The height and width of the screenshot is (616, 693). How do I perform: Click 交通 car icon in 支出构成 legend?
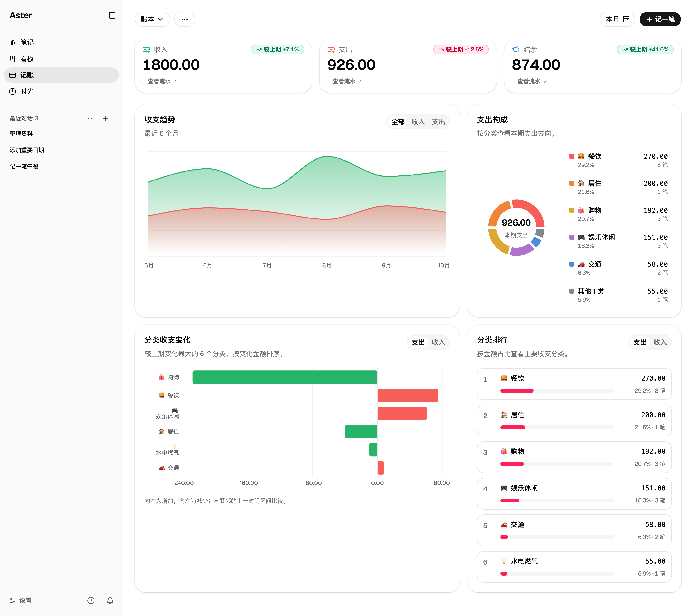pyautogui.click(x=581, y=264)
